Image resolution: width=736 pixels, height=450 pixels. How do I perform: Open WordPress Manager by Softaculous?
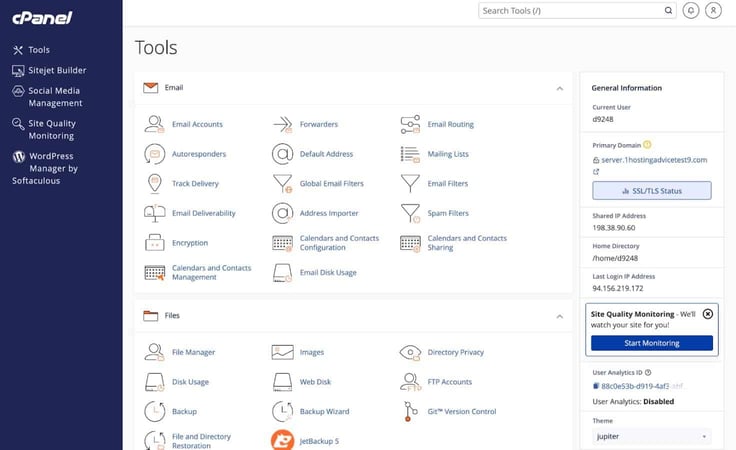point(45,168)
